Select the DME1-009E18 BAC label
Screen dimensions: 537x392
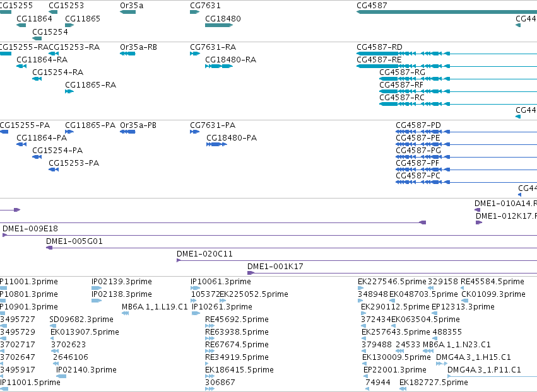coord(30,229)
